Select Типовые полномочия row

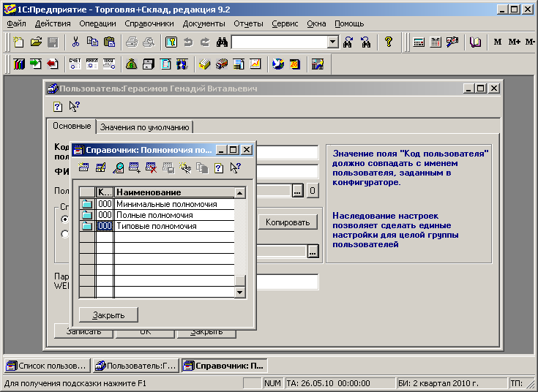pos(157,226)
